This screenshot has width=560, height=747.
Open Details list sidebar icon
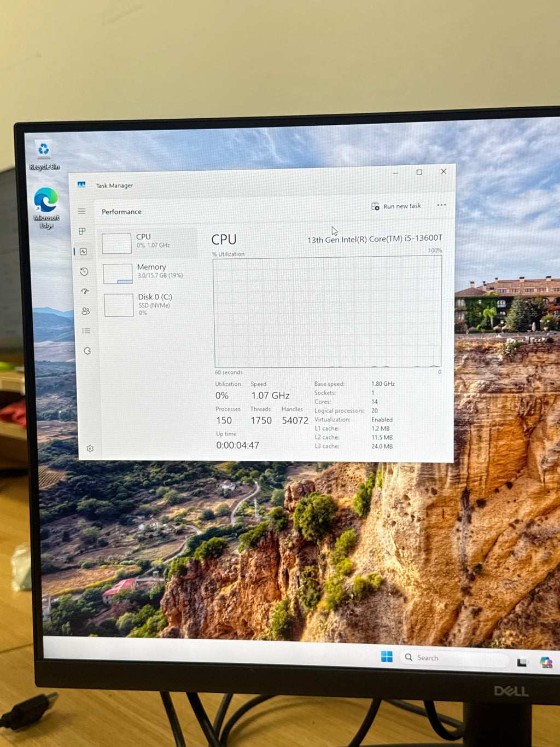click(86, 331)
